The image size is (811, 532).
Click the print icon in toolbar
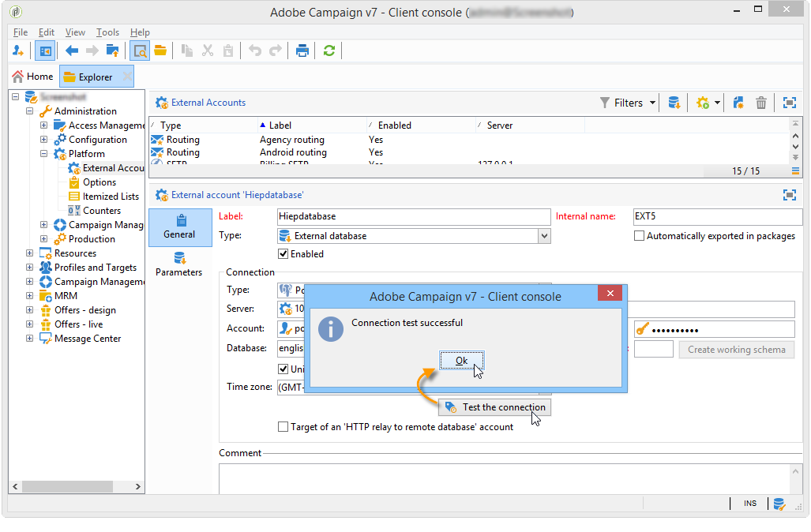point(302,51)
